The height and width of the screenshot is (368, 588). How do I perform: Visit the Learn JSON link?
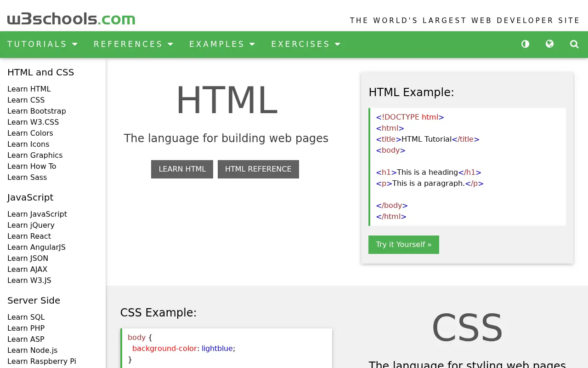click(x=28, y=259)
